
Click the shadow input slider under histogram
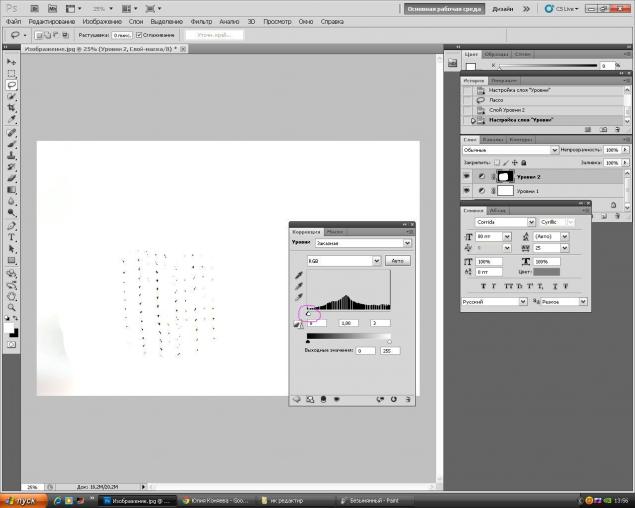[x=309, y=314]
